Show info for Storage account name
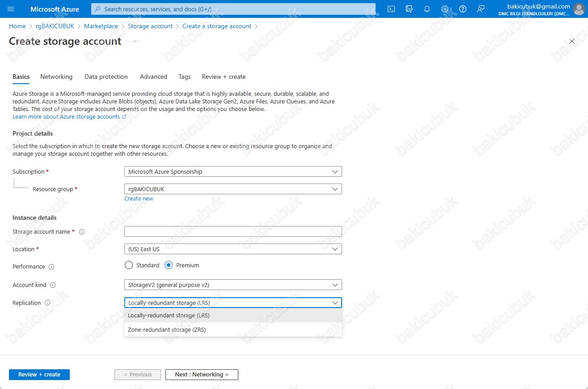The height and width of the screenshot is (389, 588). tap(82, 232)
